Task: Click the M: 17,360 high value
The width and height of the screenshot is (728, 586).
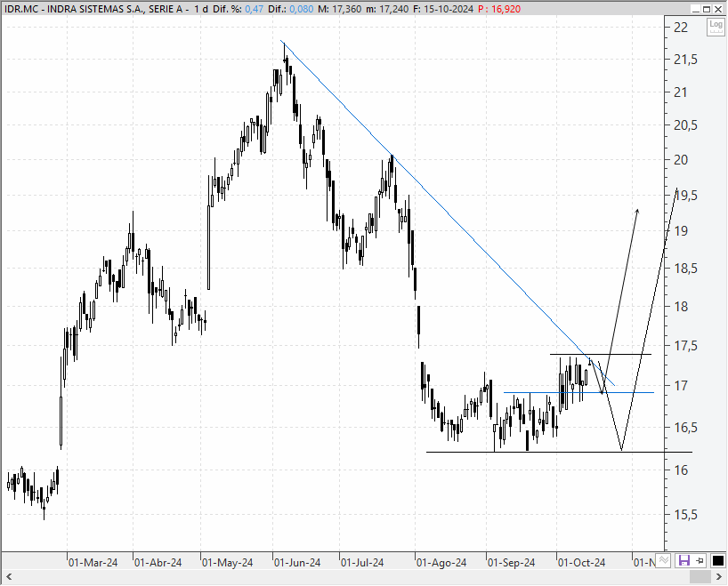Action: (x=339, y=9)
